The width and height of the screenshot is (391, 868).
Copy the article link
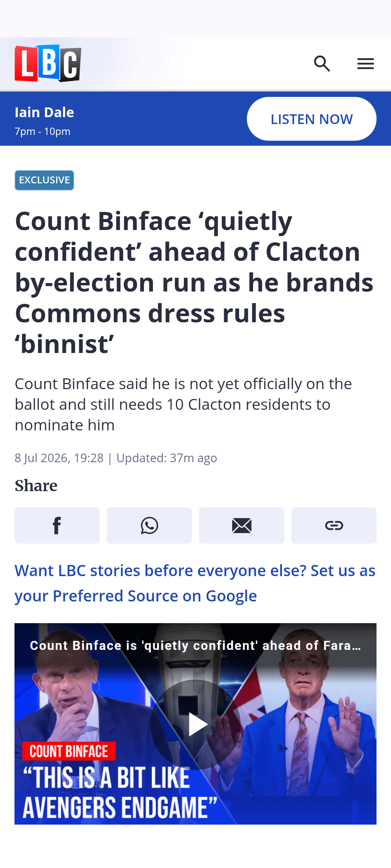[x=334, y=525]
